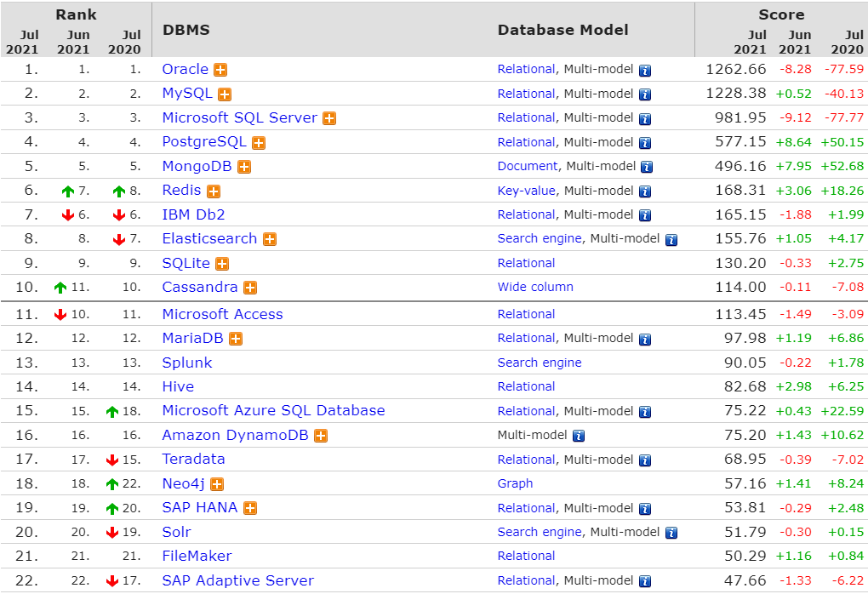
Task: Click the Key-value model link for Redis
Action: tap(527, 191)
